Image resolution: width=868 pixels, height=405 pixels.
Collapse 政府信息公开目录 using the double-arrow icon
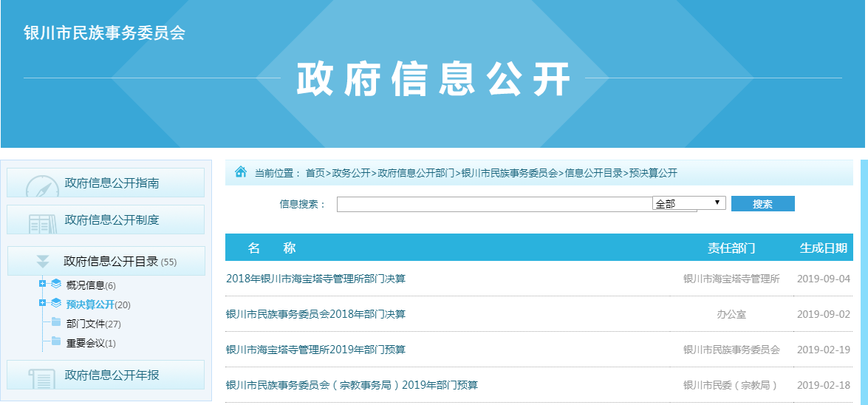[43, 261]
